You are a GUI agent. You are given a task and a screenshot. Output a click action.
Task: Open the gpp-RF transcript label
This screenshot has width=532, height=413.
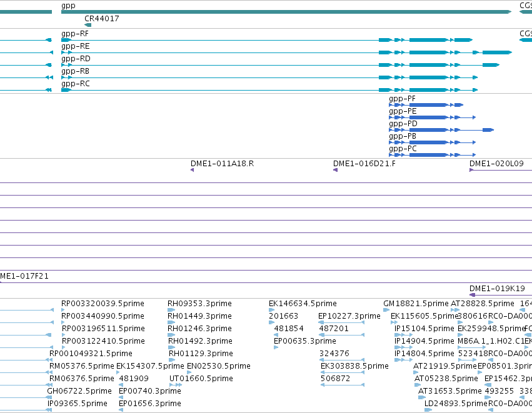pos(74,34)
